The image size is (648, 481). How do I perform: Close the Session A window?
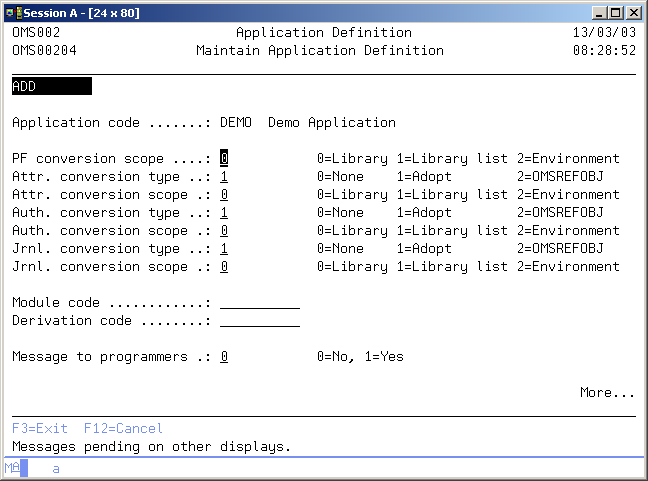click(x=632, y=12)
